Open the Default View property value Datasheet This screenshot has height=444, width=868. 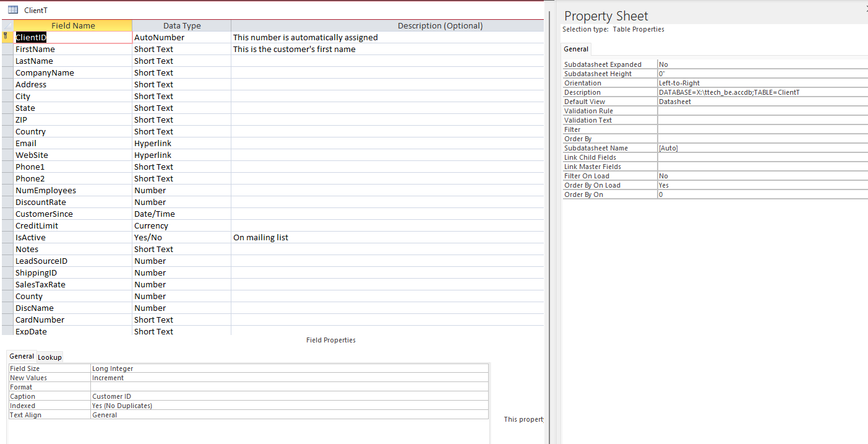click(761, 102)
